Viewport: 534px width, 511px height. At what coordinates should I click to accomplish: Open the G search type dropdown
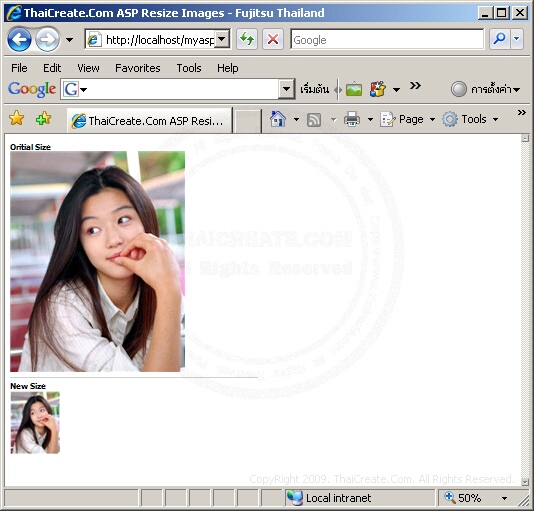click(x=75, y=89)
